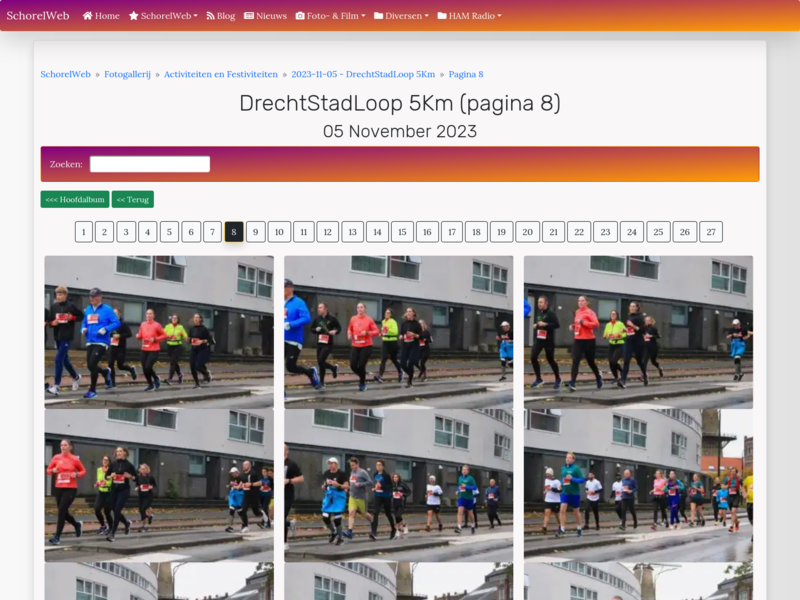Go to gallery page 6
This screenshot has height=600, width=800.
(x=191, y=232)
